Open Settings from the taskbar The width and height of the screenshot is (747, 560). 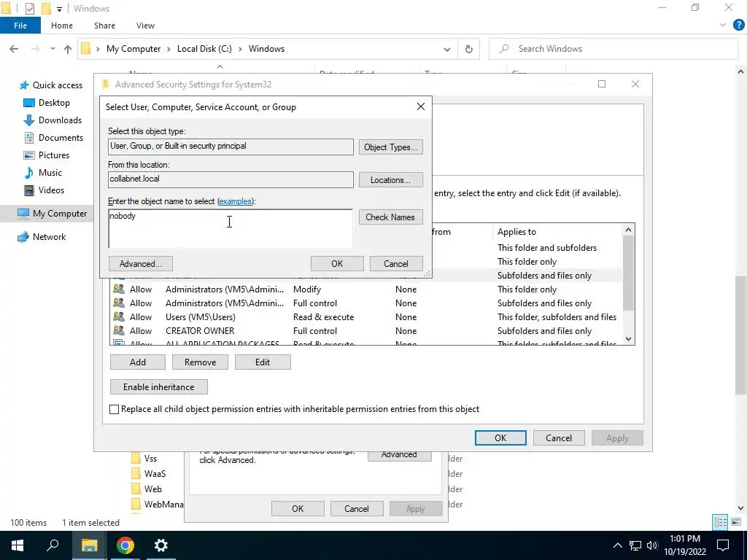coord(160,545)
